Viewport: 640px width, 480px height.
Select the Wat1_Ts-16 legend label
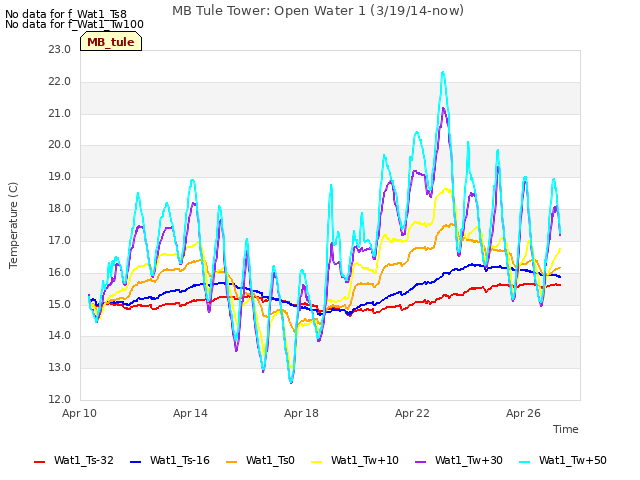(180, 460)
